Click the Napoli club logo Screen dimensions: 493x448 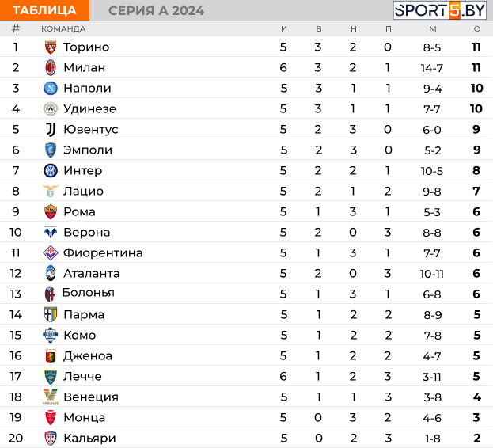pyautogui.click(x=51, y=89)
